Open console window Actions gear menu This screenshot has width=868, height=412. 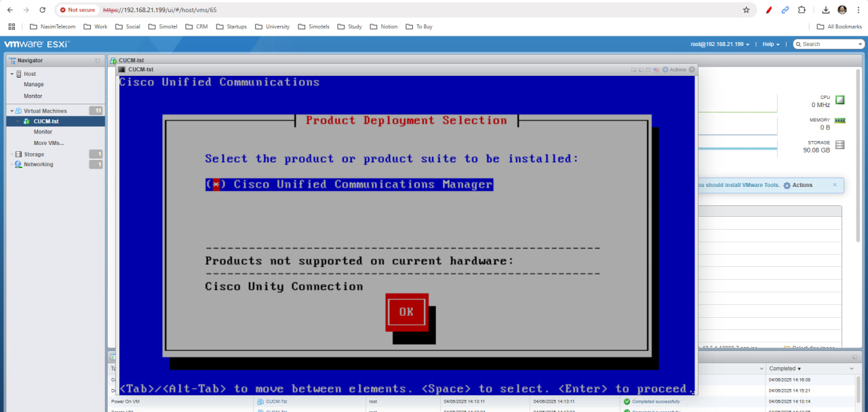pos(674,70)
